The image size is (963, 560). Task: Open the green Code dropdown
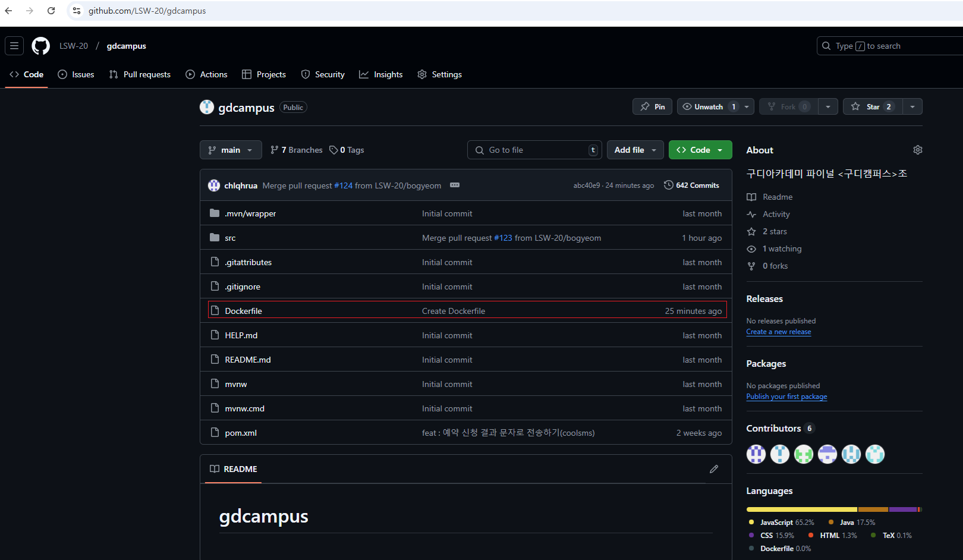[x=700, y=150]
